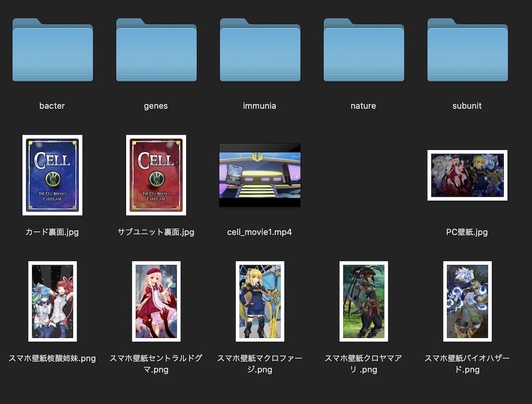Image resolution: width=532 pixels, height=404 pixels.
Task: Select the セントラルドグマ wallpaper thumbnail
Action: click(156, 301)
